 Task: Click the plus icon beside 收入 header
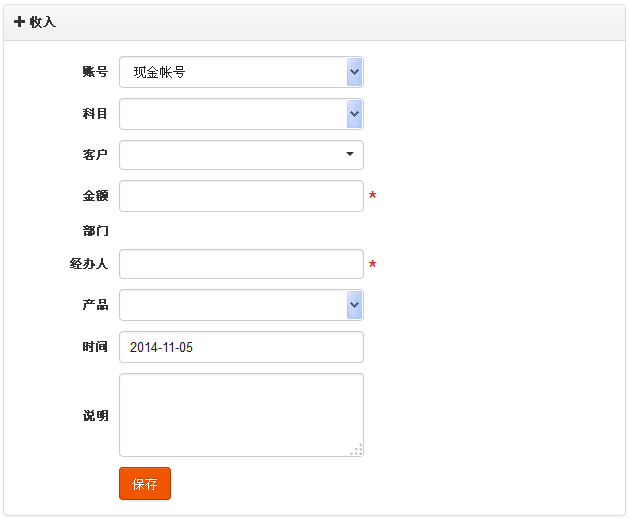[x=19, y=22]
